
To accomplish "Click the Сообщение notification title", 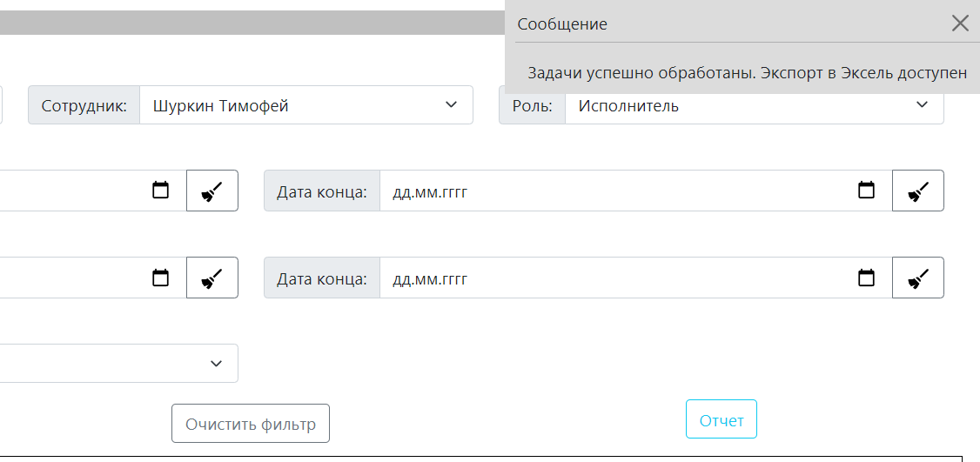I will tap(562, 24).
